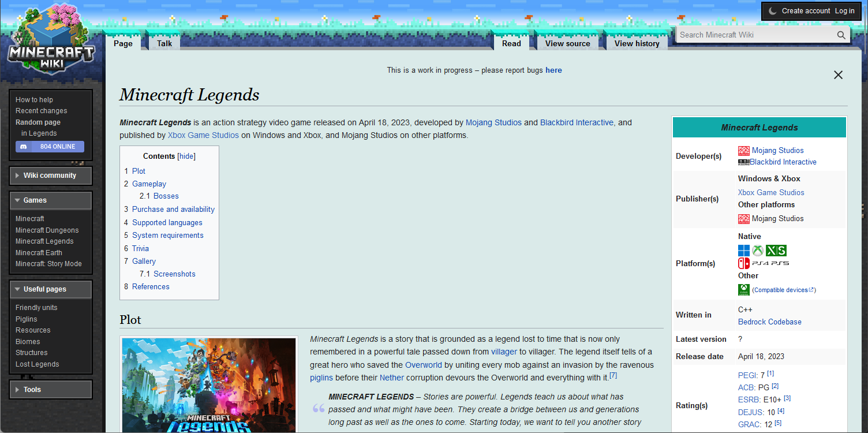Dismiss the work in progress notice
This screenshot has height=433, width=868.
(838, 75)
